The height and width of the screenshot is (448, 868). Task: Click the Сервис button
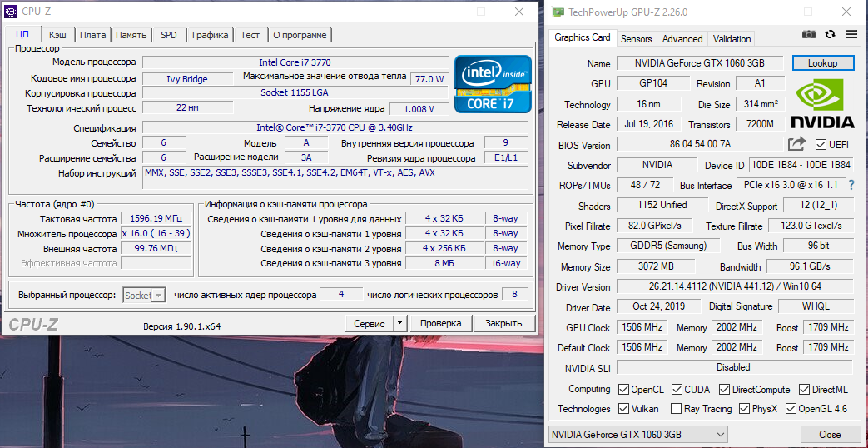coord(370,323)
